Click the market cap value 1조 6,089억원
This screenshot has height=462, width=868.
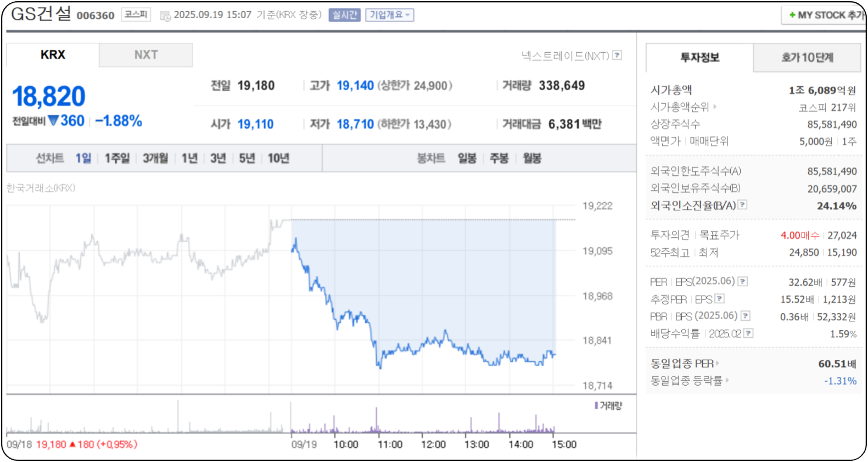pyautogui.click(x=822, y=90)
